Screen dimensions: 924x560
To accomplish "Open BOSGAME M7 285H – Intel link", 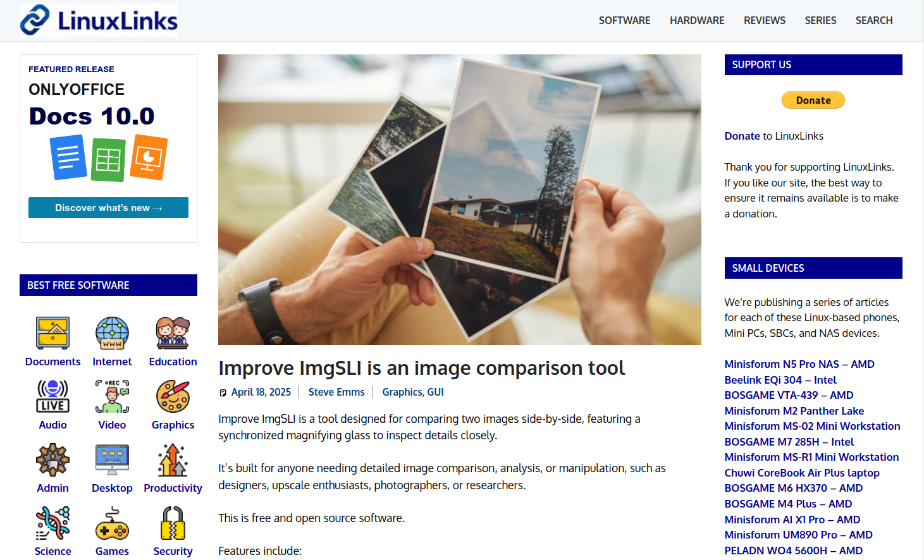I will tap(789, 442).
